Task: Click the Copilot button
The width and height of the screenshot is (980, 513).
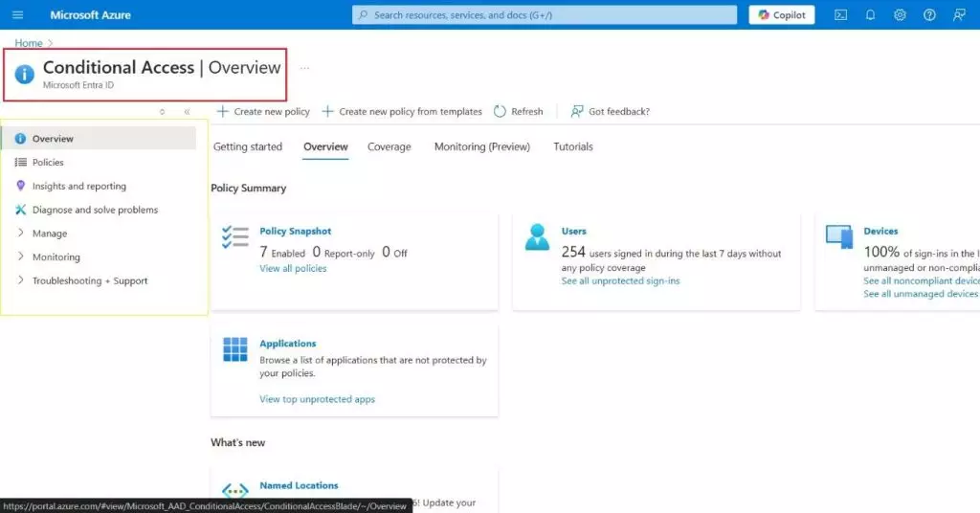Action: tap(782, 15)
